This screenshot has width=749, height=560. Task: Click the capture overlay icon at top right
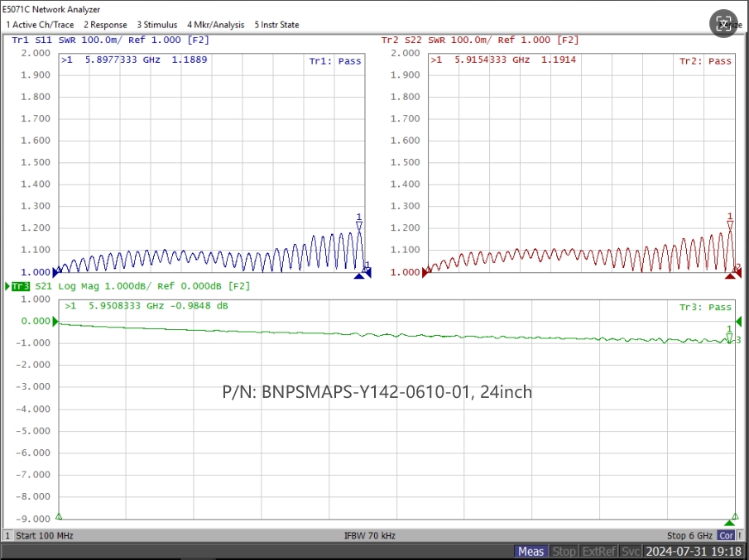pyautogui.click(x=723, y=23)
